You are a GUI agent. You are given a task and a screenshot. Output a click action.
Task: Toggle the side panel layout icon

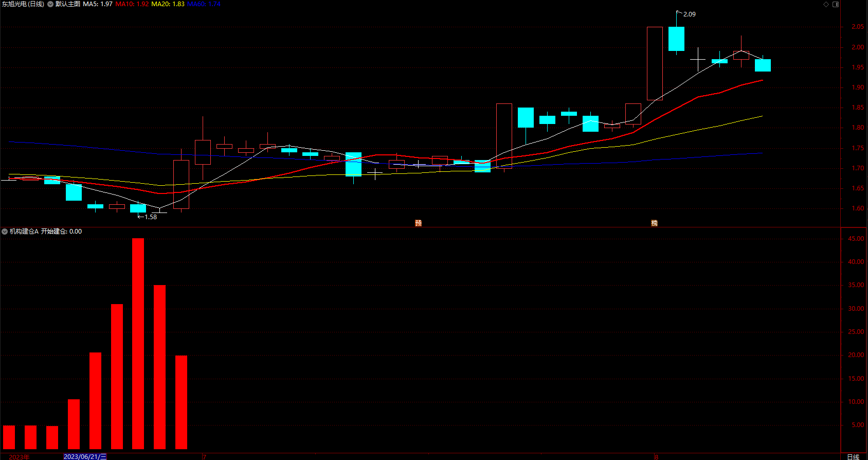836,4
